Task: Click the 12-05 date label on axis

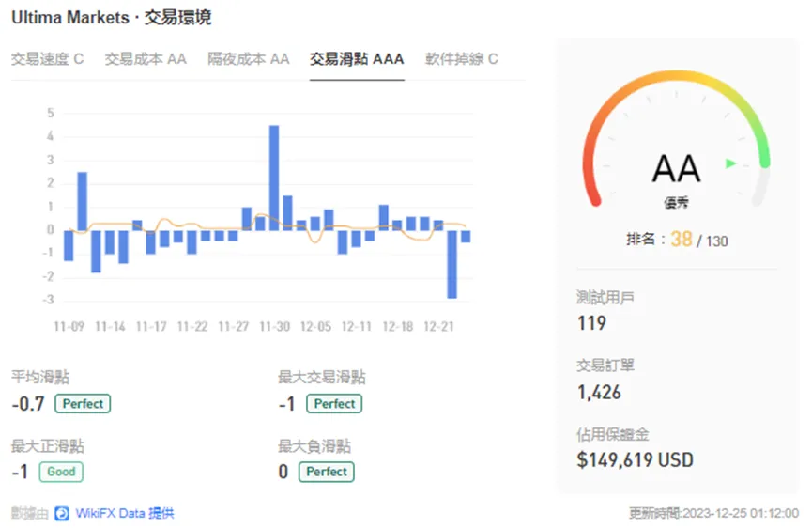Action: 315,326
